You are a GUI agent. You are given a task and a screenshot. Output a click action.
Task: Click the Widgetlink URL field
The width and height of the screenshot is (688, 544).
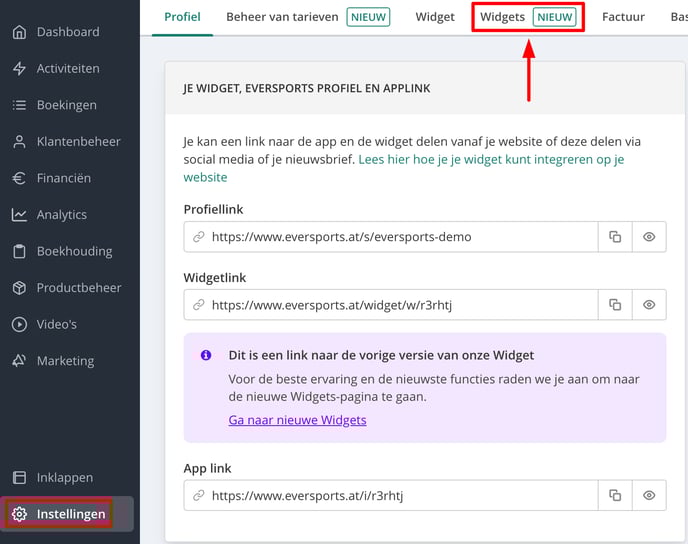point(391,304)
